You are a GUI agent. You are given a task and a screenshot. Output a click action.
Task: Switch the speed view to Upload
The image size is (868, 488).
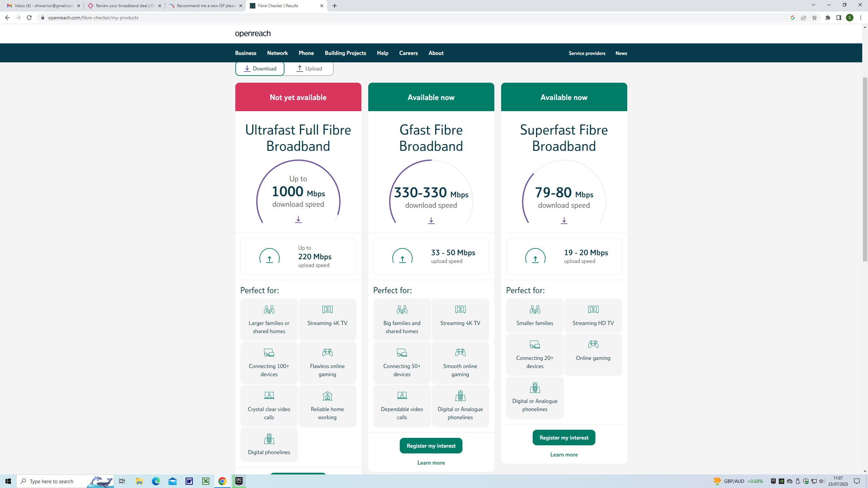point(309,69)
